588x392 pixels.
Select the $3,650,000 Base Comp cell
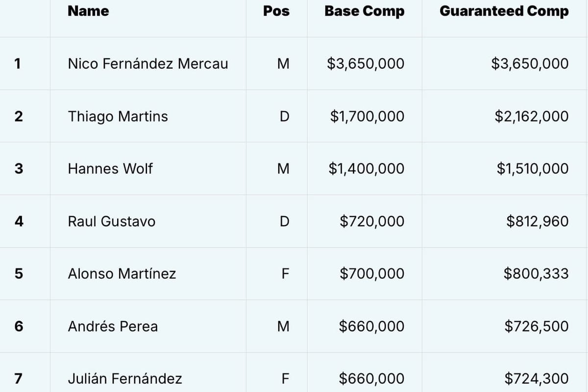tap(366, 64)
